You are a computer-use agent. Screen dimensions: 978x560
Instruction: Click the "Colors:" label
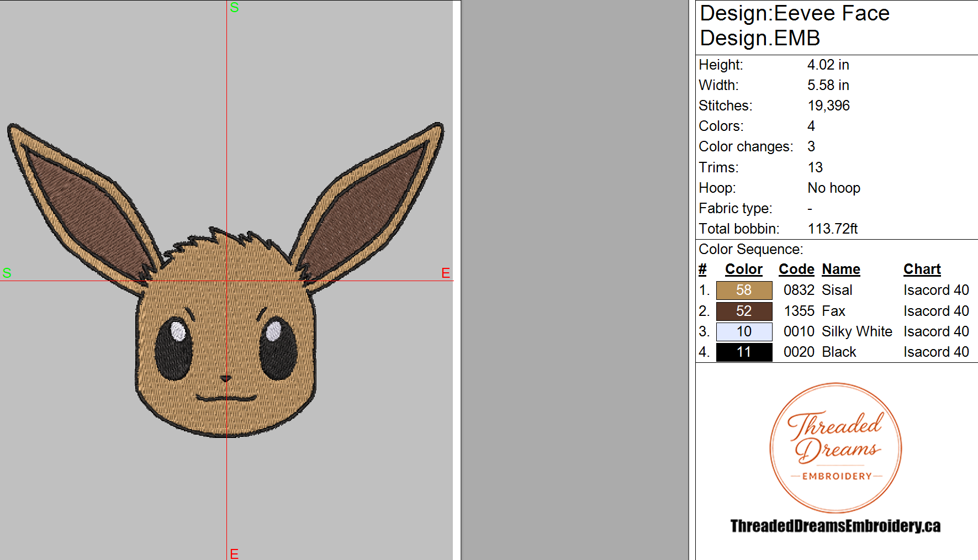[x=721, y=126]
